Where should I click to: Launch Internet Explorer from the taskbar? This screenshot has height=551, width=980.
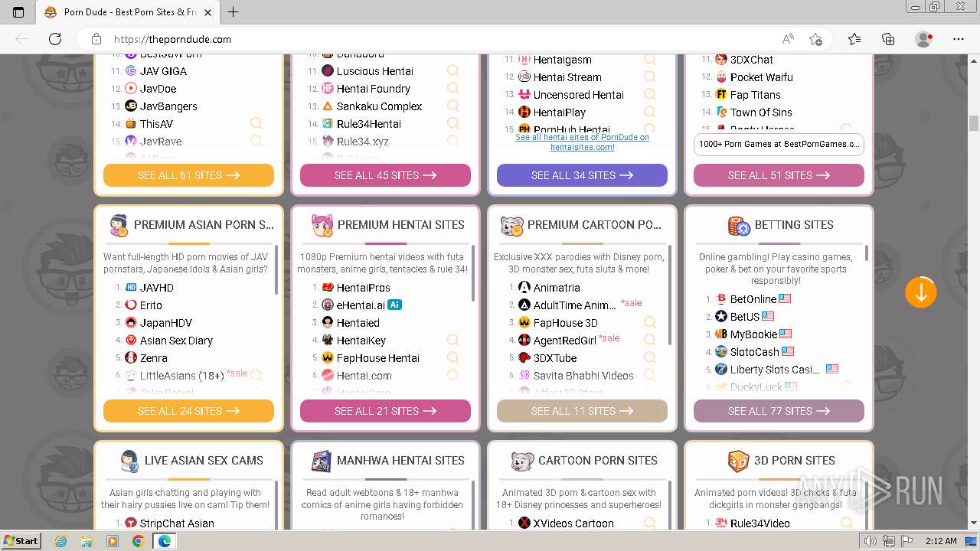pyautogui.click(x=60, y=541)
